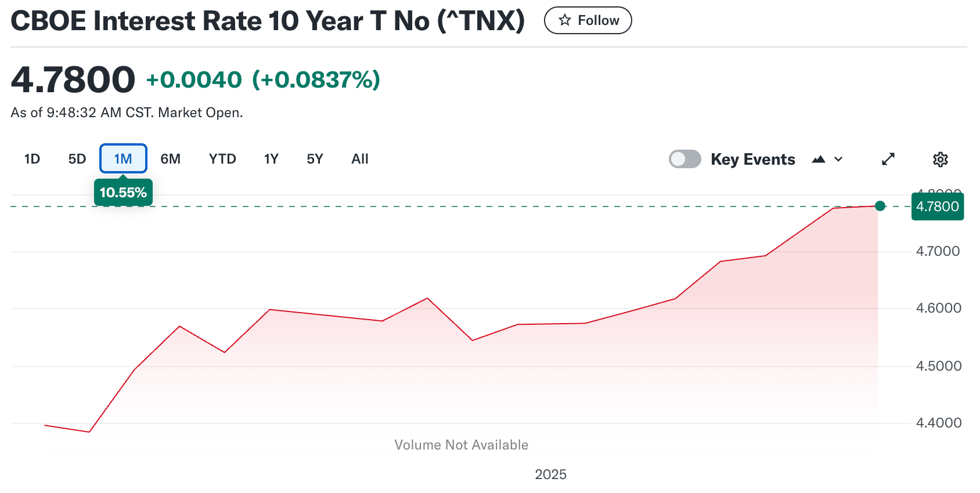This screenshot has width=980, height=493.
Task: Select the 5D time range
Action: pyautogui.click(x=77, y=159)
